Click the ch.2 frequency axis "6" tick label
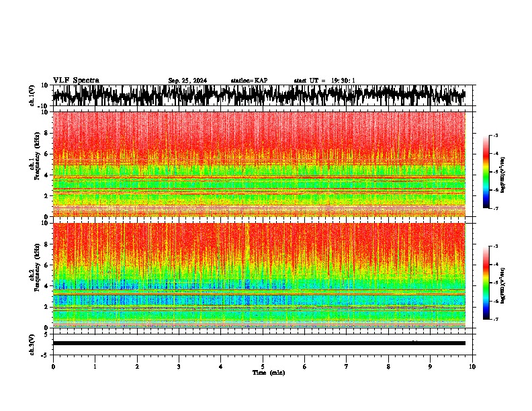 click(x=46, y=265)
